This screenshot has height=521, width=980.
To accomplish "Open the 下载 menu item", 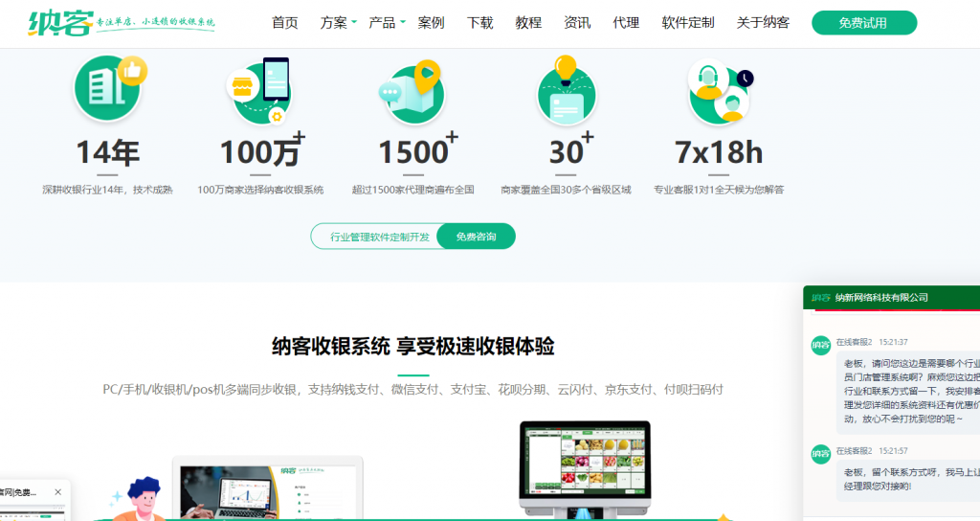I will (480, 23).
